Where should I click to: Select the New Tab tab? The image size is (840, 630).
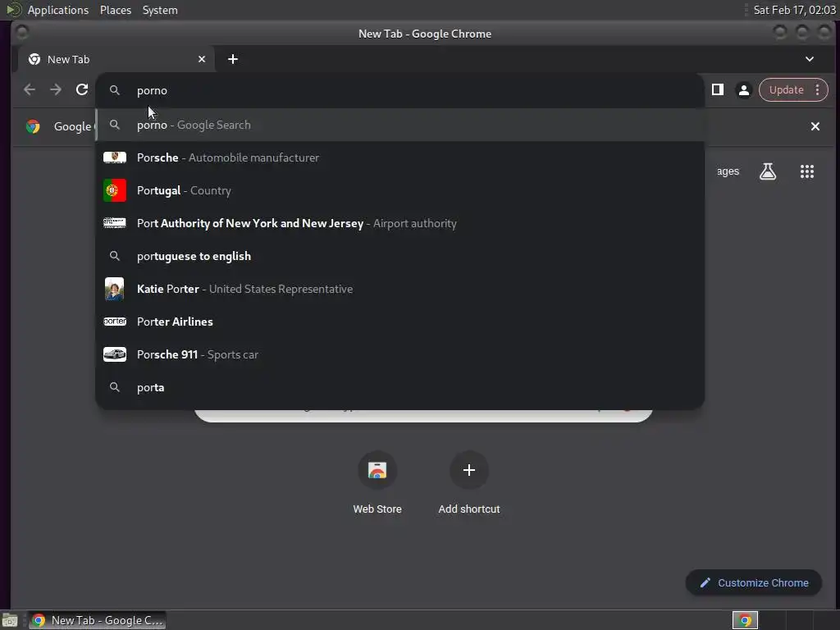116,59
